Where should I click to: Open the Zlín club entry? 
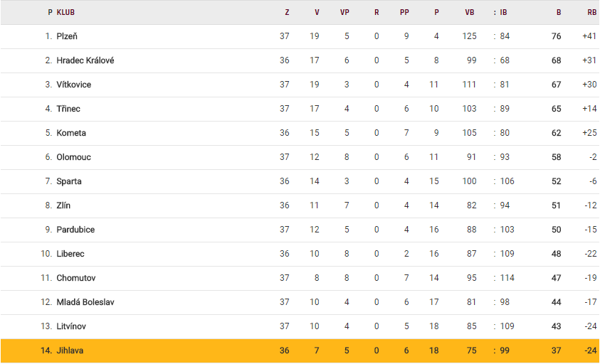click(x=63, y=205)
